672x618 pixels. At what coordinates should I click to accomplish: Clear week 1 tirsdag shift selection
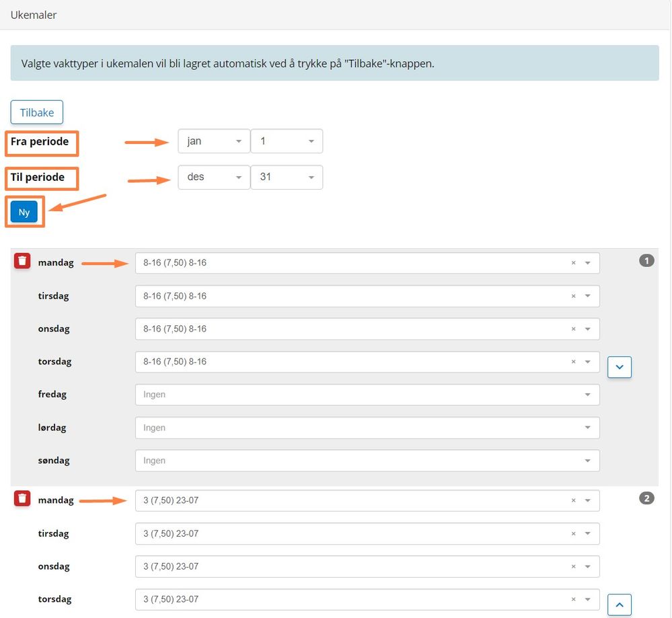tap(573, 296)
